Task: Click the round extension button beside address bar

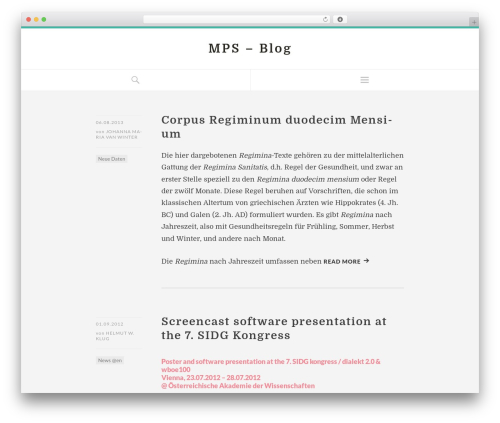Action: (x=340, y=19)
